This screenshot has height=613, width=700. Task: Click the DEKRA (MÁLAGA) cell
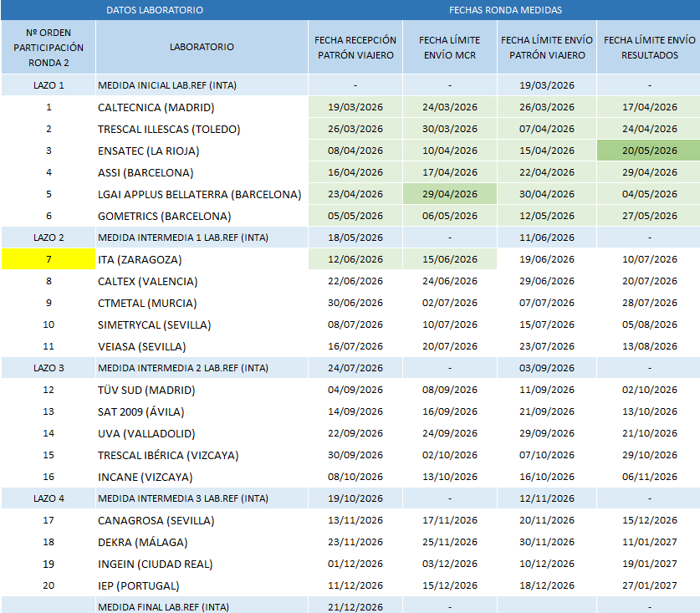[x=202, y=542]
